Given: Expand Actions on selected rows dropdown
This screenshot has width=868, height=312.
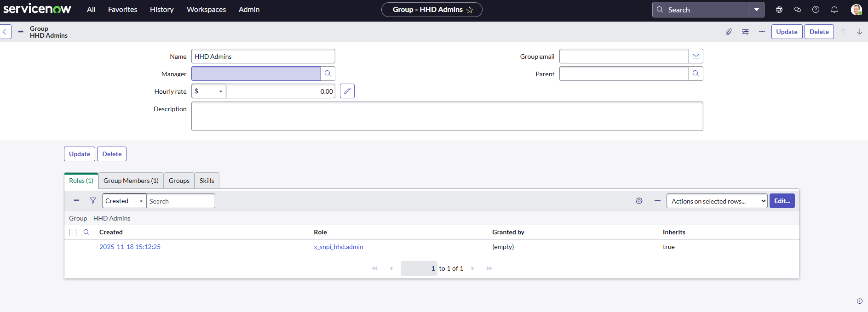Looking at the screenshot, I should [x=717, y=201].
